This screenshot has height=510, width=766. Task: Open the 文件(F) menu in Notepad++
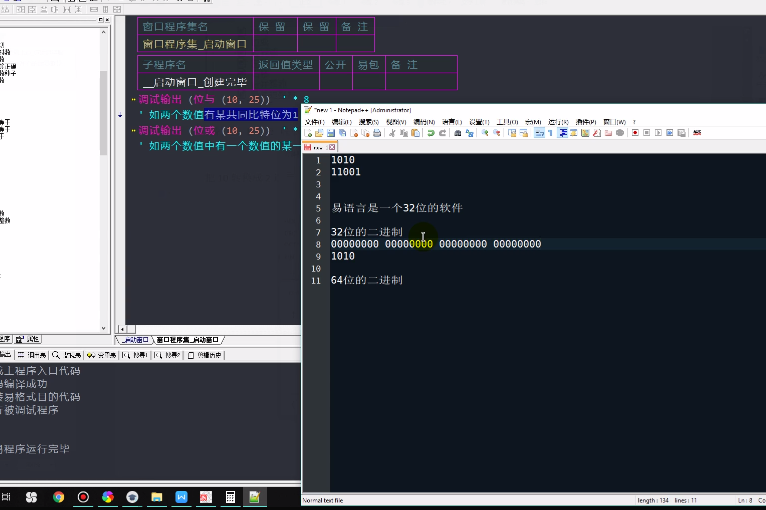click(314, 121)
